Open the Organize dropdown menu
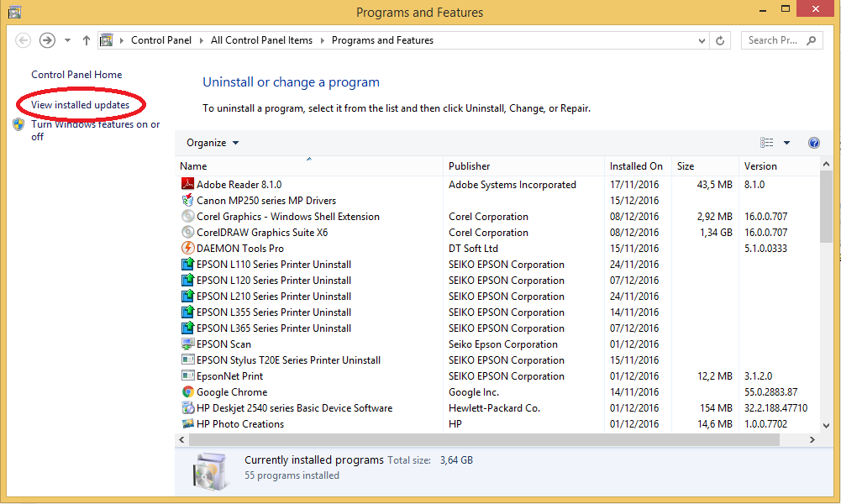 pyautogui.click(x=213, y=143)
